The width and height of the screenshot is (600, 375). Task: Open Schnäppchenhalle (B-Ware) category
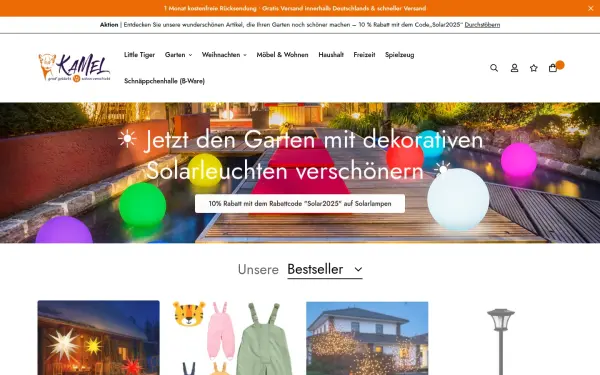(x=165, y=81)
